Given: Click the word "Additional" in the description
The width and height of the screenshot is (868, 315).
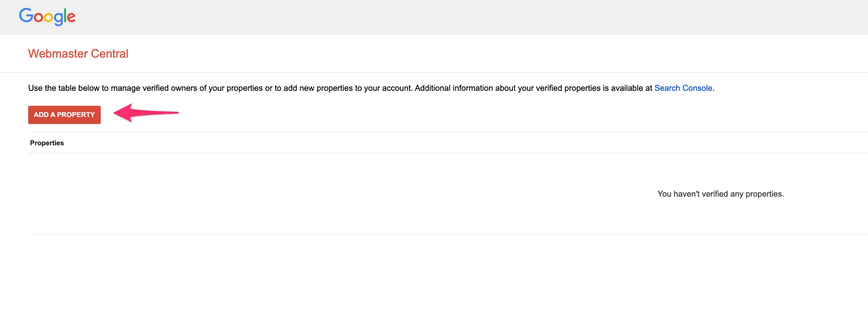Looking at the screenshot, I should (432, 88).
